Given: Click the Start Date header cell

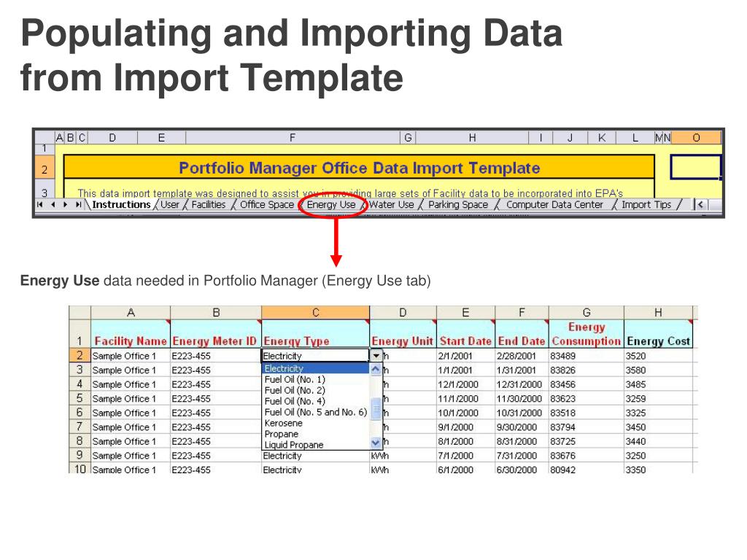Looking at the screenshot, I should point(465,334).
